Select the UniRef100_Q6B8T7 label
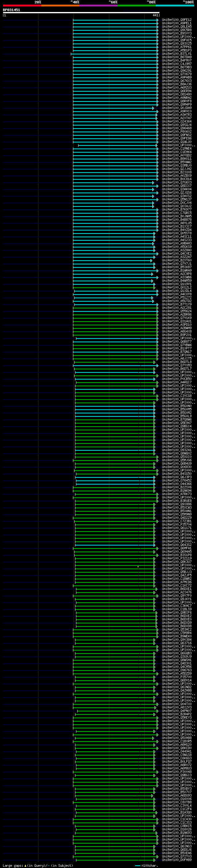Screen dimensions: 197x868 click(177, 342)
